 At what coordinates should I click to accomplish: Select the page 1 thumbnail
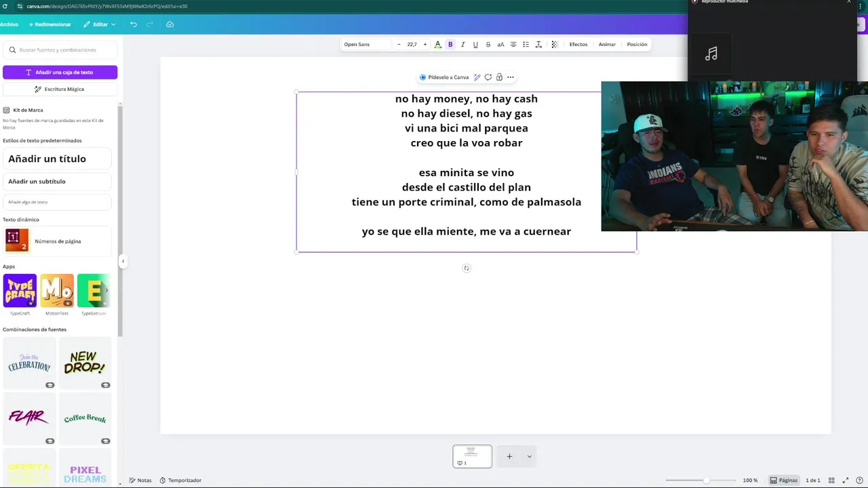click(x=473, y=456)
